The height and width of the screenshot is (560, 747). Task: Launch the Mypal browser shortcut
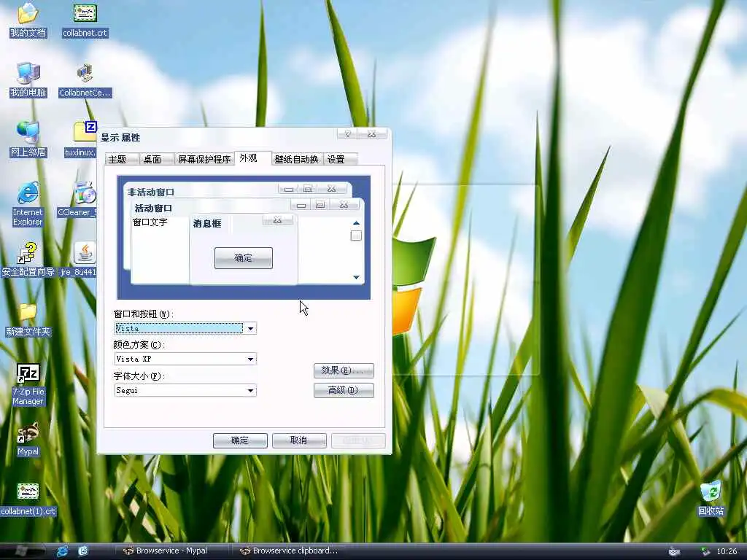pos(28,439)
